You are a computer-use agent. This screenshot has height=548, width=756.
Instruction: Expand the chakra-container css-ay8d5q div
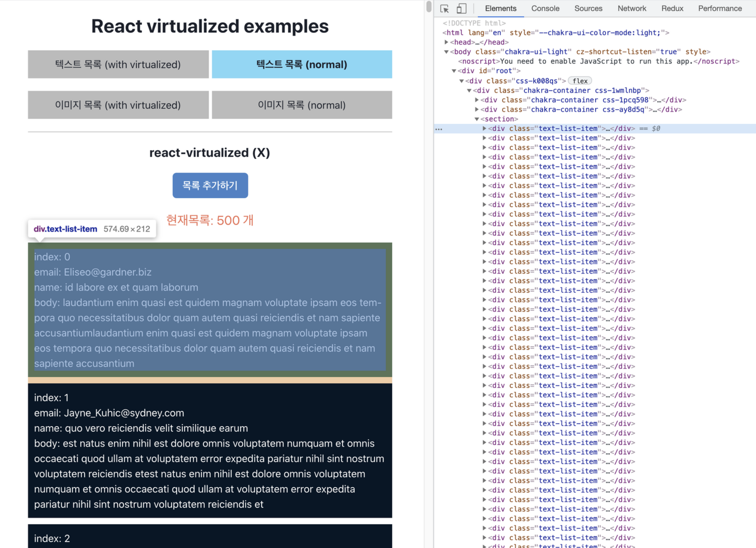pos(477,109)
